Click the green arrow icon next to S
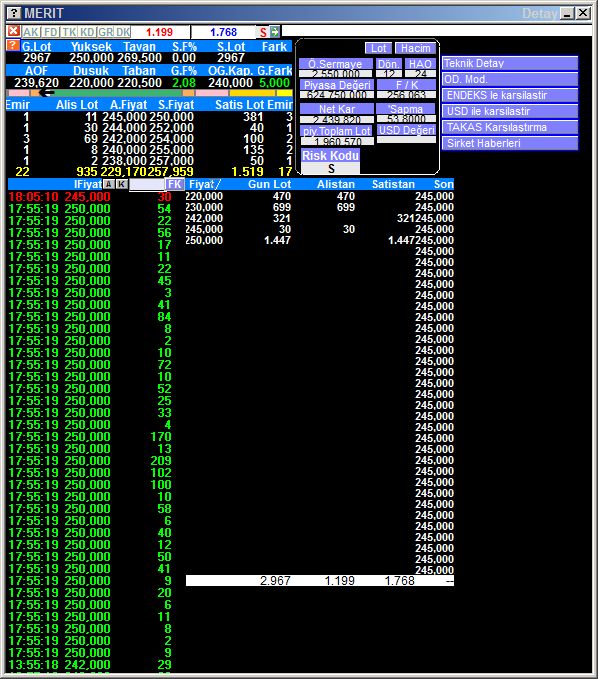The image size is (598, 679). click(275, 32)
